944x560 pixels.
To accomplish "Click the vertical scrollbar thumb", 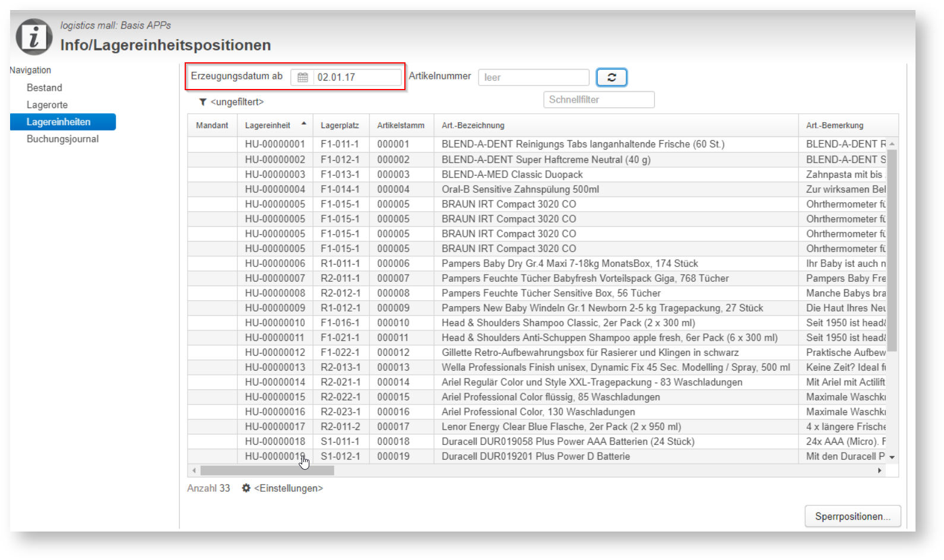I will 892,250.
